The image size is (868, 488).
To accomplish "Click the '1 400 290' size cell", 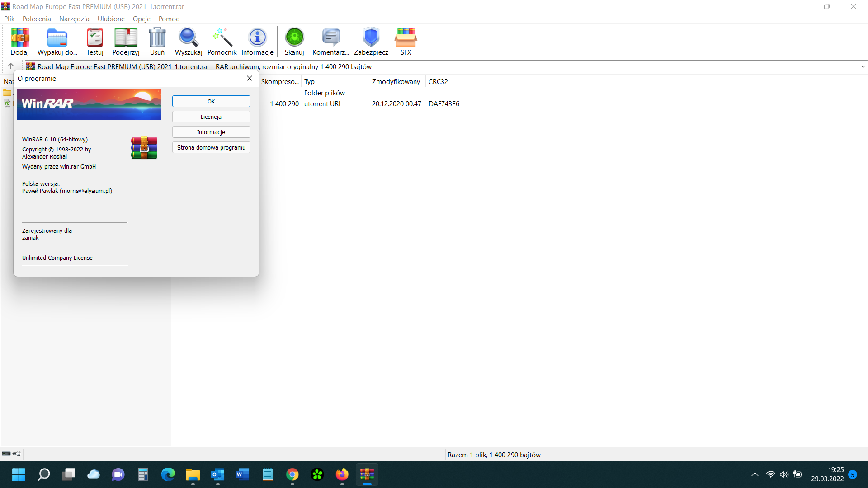I will click(x=284, y=103).
